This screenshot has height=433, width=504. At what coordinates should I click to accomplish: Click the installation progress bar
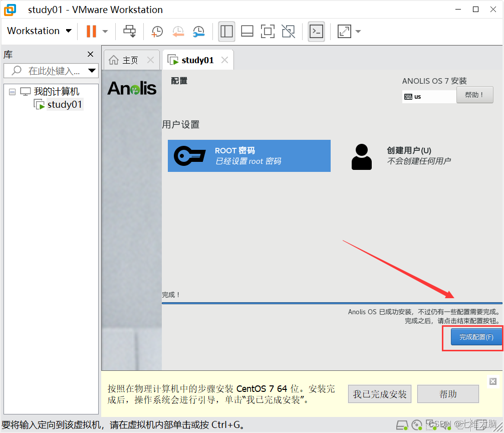point(332,303)
